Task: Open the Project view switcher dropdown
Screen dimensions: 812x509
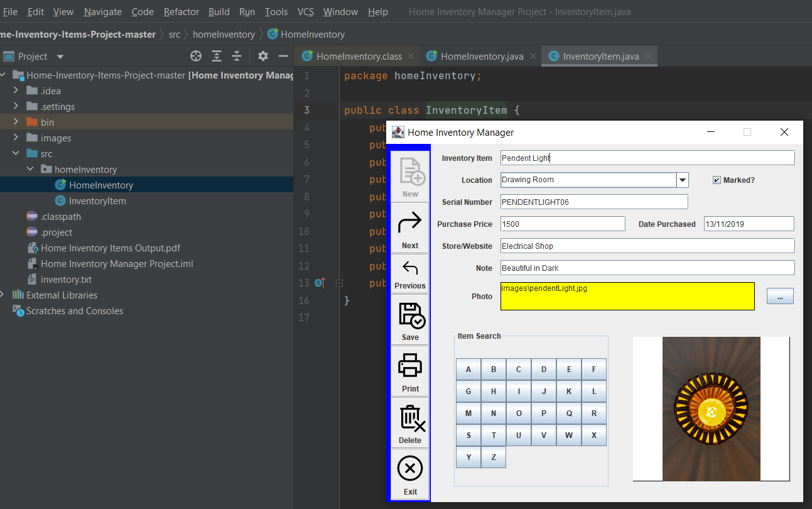Action: (x=60, y=56)
